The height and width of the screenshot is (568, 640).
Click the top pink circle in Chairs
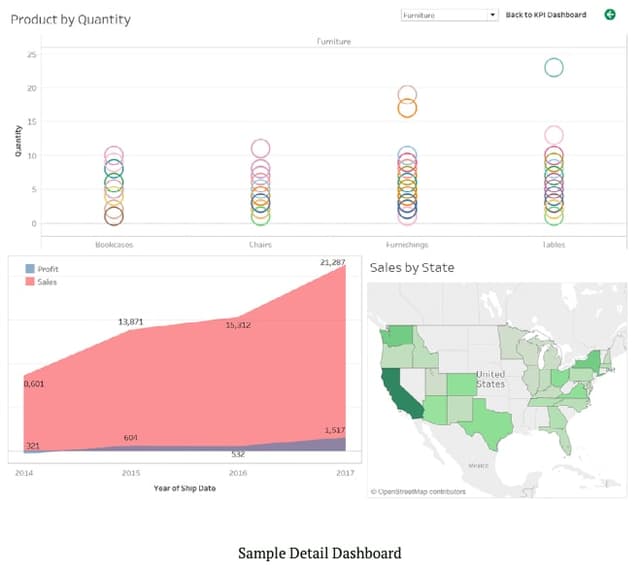(x=260, y=149)
